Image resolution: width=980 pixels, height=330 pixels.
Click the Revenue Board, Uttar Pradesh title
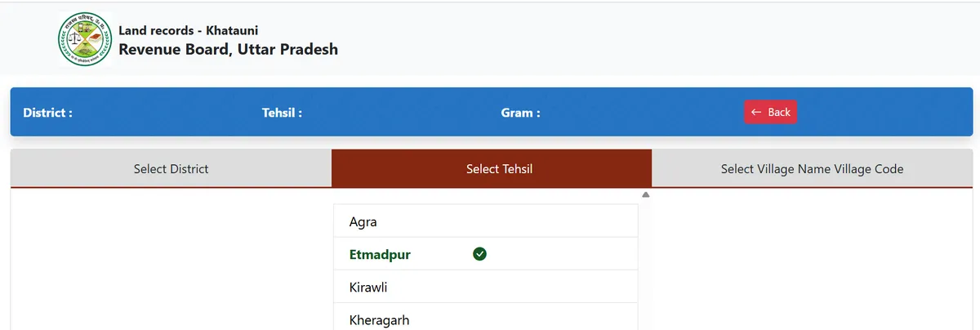click(228, 49)
